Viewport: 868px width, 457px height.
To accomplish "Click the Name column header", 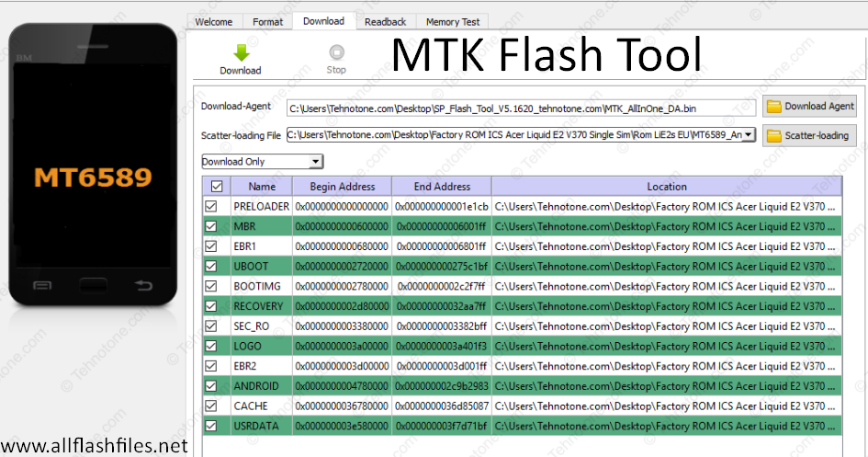I will [262, 187].
